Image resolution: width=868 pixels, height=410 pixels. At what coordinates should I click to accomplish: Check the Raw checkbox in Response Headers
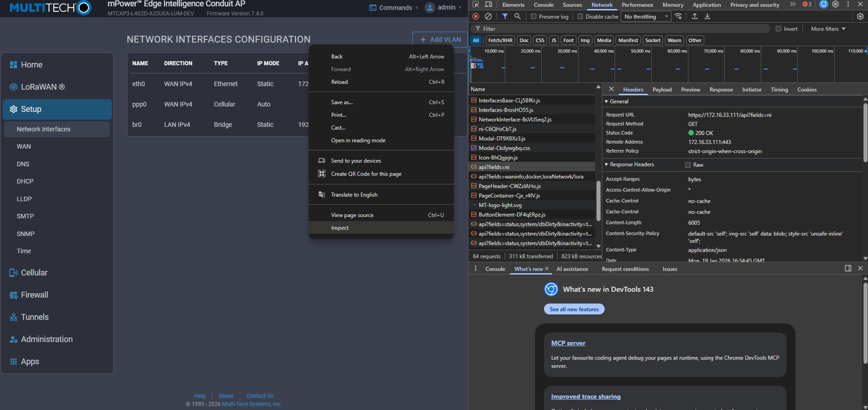tap(687, 165)
